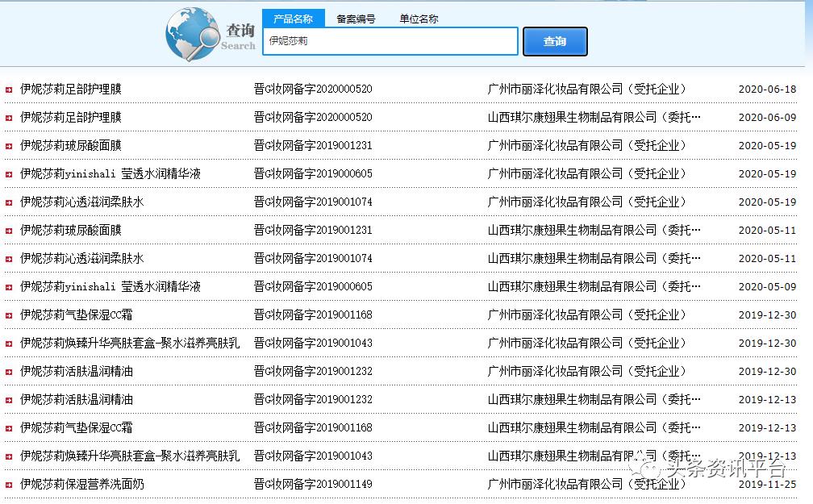Image resolution: width=813 pixels, height=504 pixels.
Task: Click the magnifying glass search logo icon
Action: pos(192,35)
